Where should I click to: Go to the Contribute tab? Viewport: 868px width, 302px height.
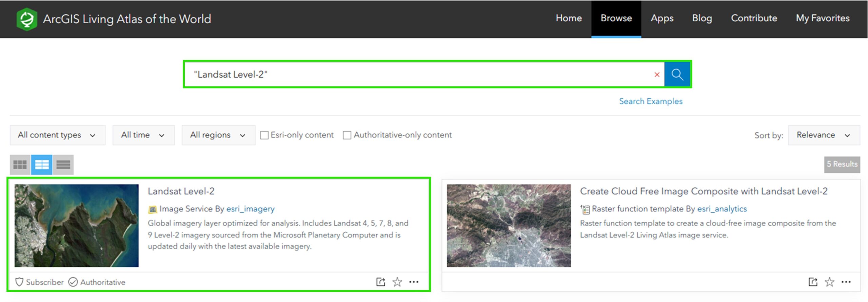pos(754,18)
